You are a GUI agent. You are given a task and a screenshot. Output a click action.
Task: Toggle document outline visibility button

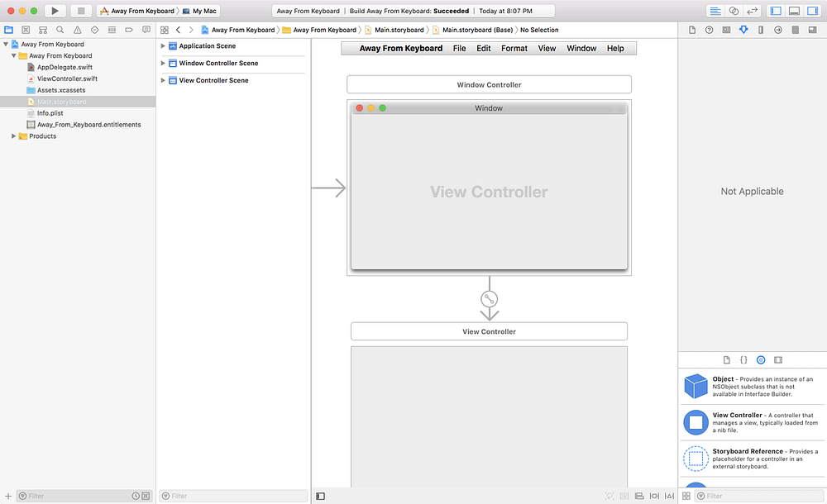pos(320,496)
